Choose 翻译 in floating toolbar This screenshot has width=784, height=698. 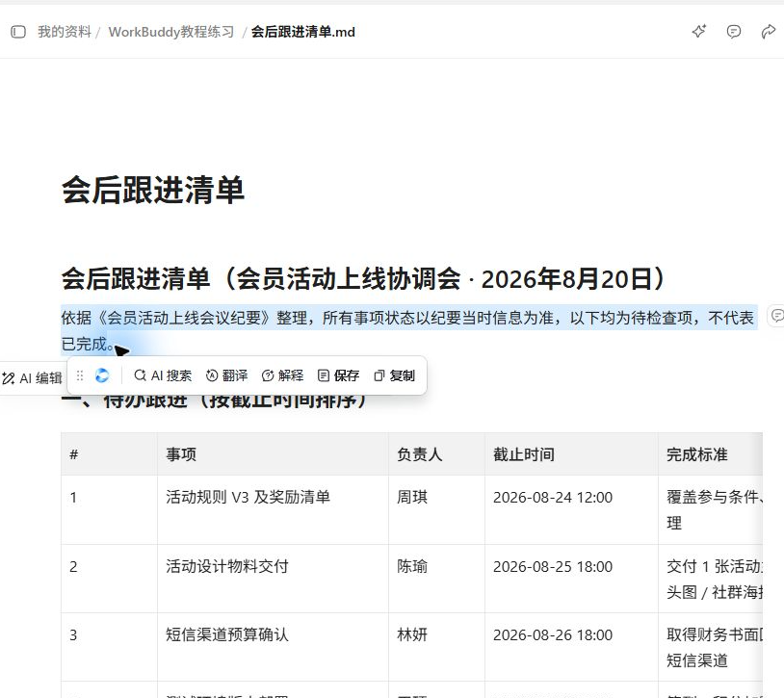[227, 375]
